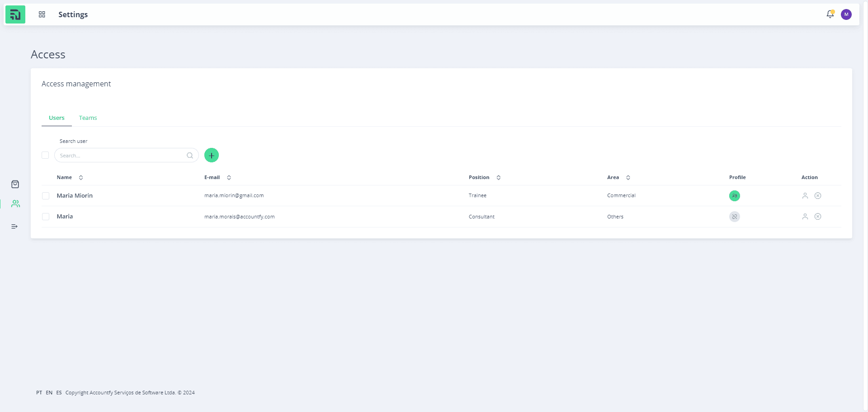
Task: Click the Others area cell
Action: 615,217
